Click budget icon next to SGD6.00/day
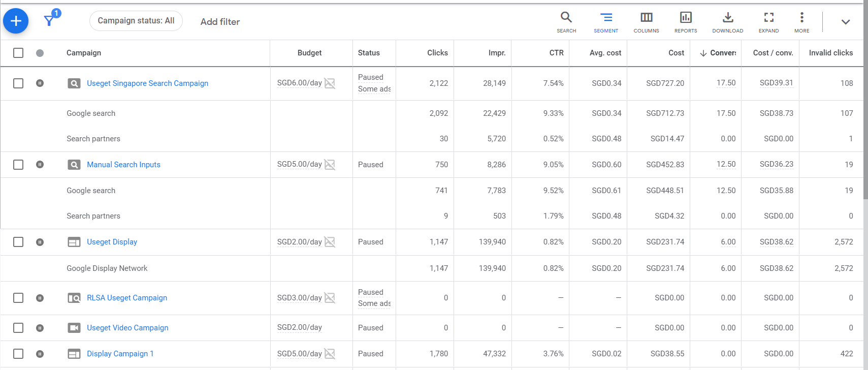868x370 pixels. point(330,83)
